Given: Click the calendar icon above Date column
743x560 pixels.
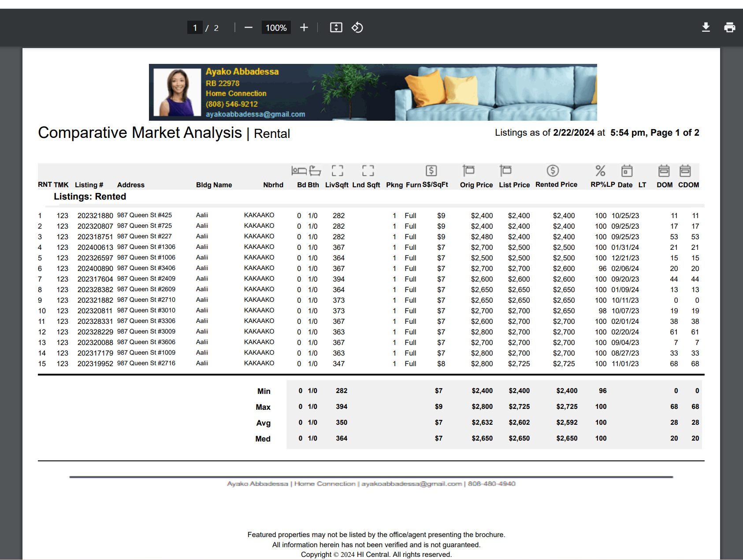Looking at the screenshot, I should tap(627, 171).
